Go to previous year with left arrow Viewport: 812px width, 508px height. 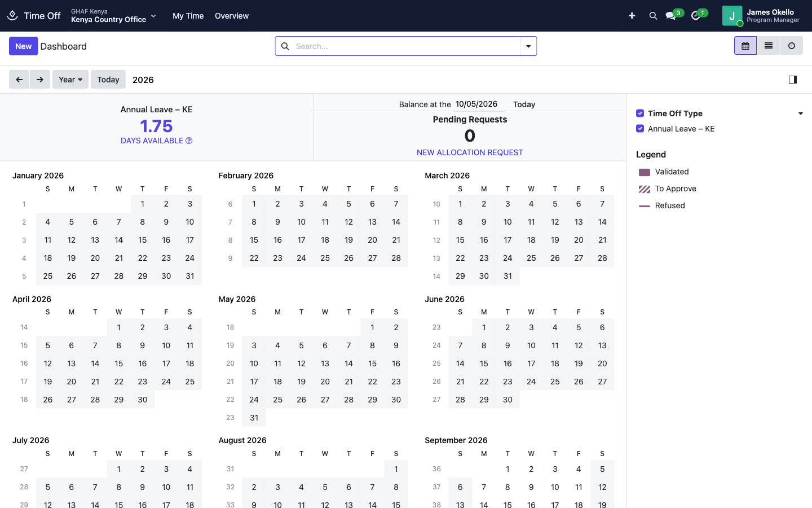point(19,80)
